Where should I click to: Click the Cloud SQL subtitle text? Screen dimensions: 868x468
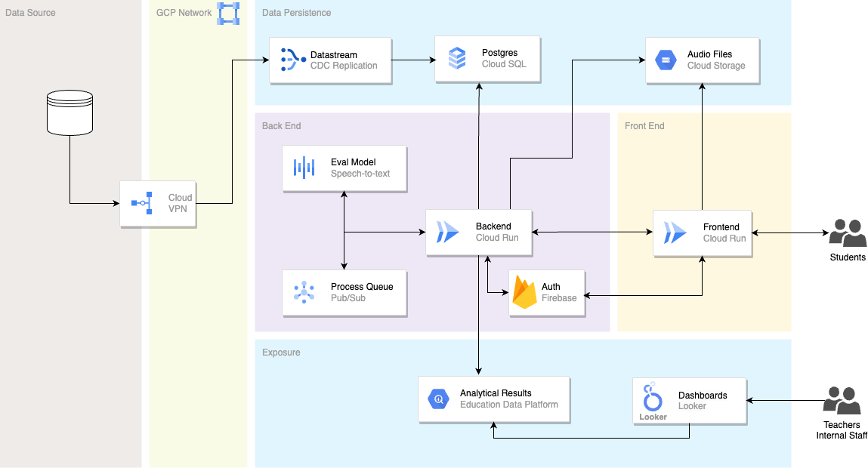[x=503, y=64]
